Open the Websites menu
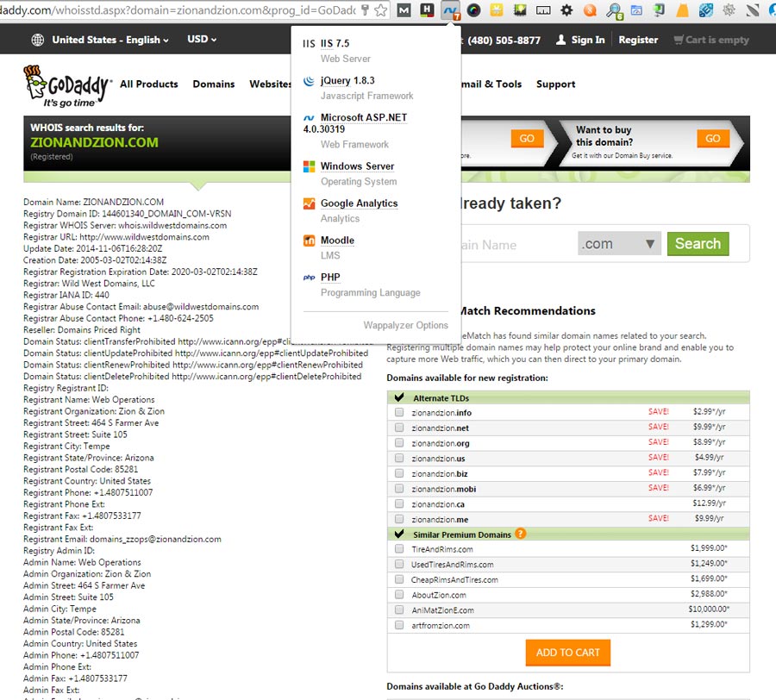This screenshot has height=700, width=776. click(270, 84)
